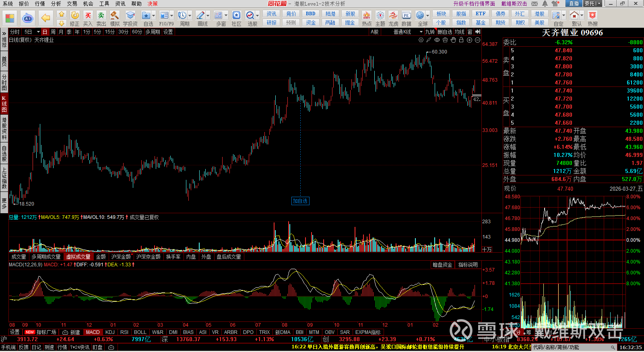Go to previous stock with up arrow
Image resolution: width=644 pixels, height=352 pixels.
(62, 14)
